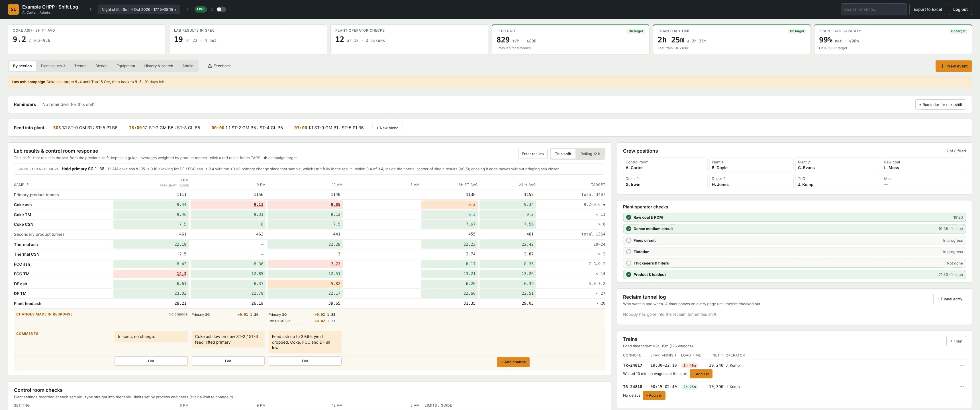
Task: Tick the Raw coal & ROM check
Action: click(x=628, y=218)
